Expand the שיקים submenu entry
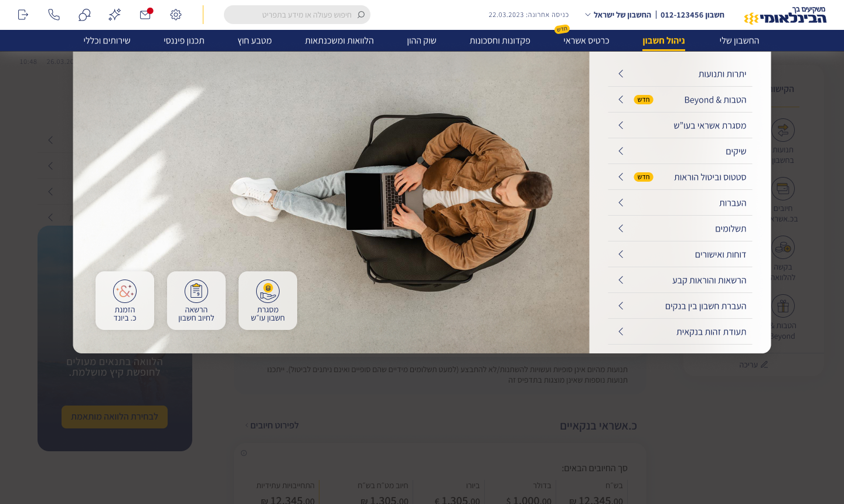Image resolution: width=844 pixels, height=504 pixels. tap(680, 151)
